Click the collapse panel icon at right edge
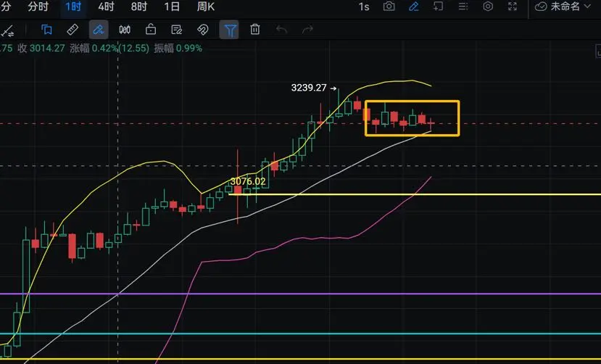The width and height of the screenshot is (601, 364). (598, 51)
